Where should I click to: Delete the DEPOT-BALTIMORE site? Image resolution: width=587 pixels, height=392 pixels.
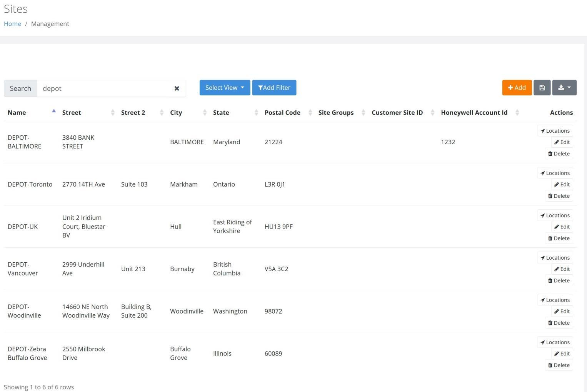[x=559, y=153]
